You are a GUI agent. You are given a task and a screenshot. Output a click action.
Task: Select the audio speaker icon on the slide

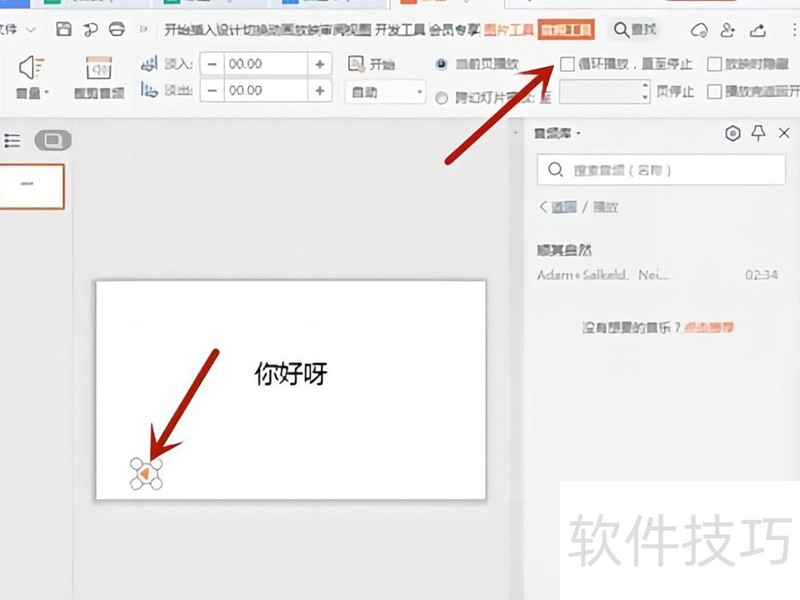(146, 474)
